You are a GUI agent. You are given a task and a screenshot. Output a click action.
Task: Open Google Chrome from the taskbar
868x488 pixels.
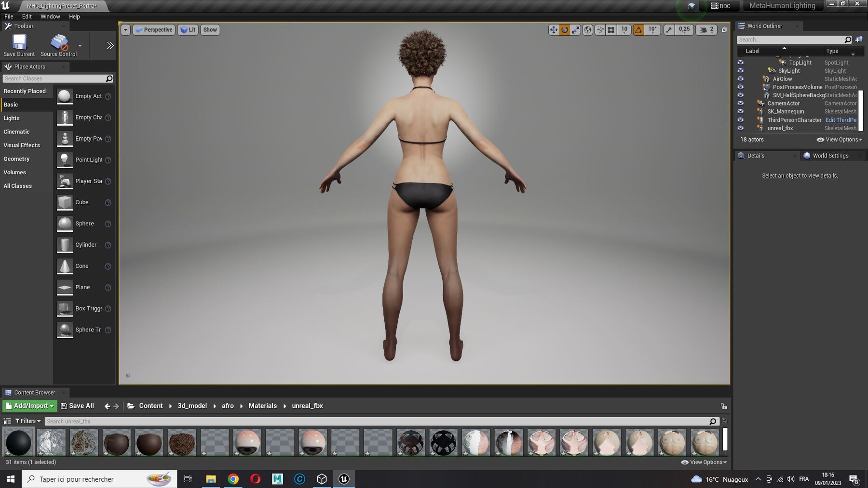233,479
